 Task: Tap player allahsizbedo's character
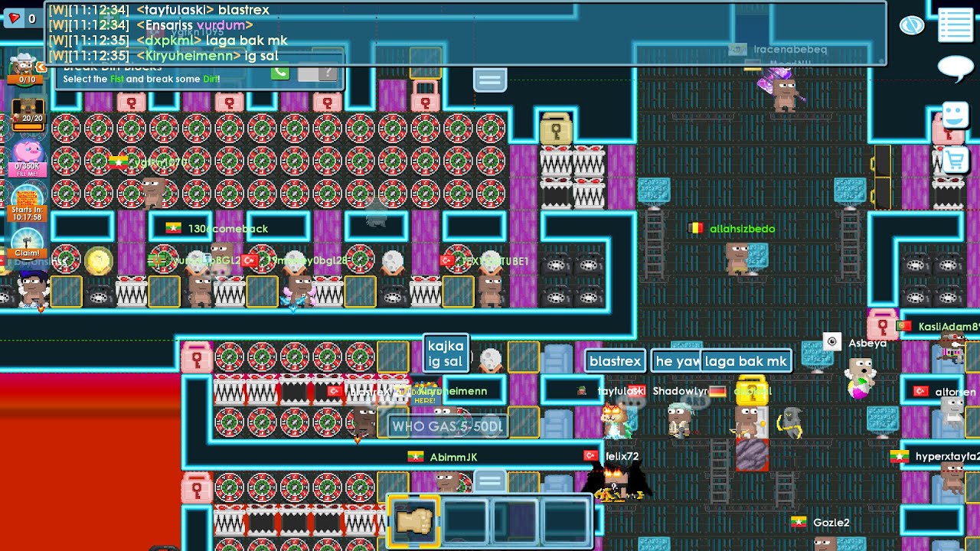(738, 258)
